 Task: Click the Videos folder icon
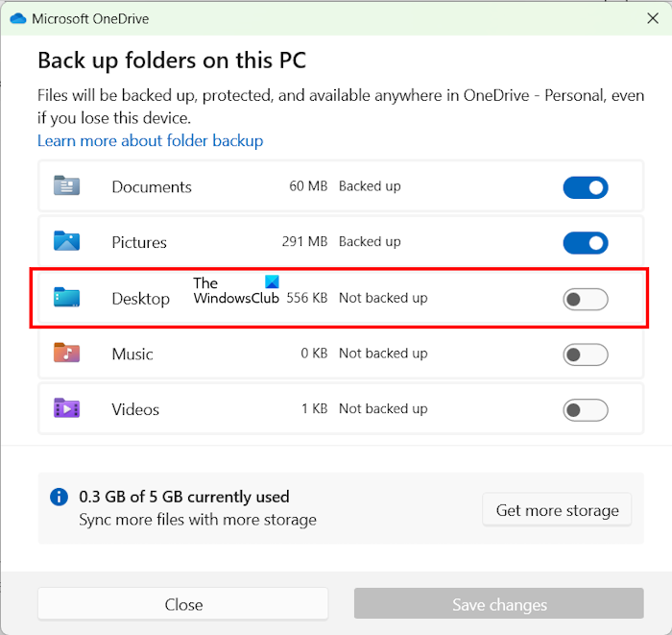click(66, 409)
